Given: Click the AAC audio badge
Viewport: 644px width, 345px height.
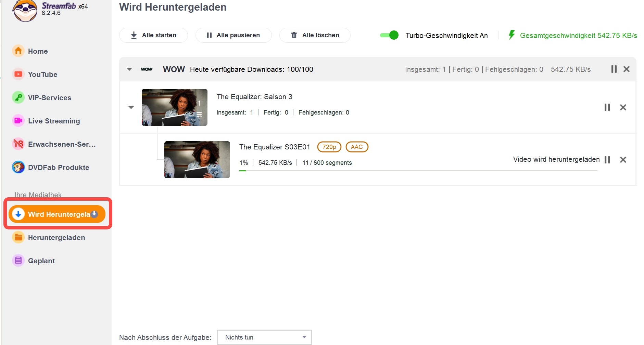Looking at the screenshot, I should click(357, 147).
